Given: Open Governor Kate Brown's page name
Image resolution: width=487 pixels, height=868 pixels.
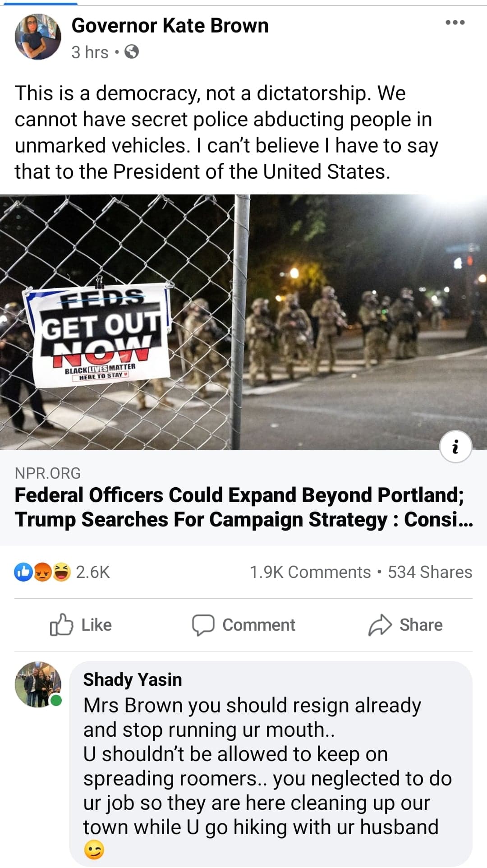Looking at the screenshot, I should pos(170,26).
